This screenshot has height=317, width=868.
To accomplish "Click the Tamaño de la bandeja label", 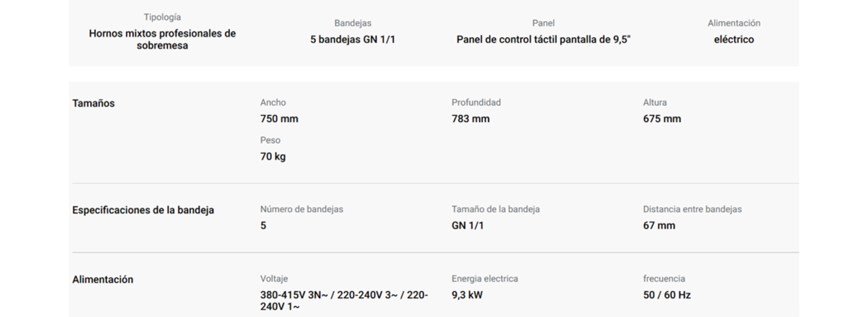I will pyautogui.click(x=495, y=209).
